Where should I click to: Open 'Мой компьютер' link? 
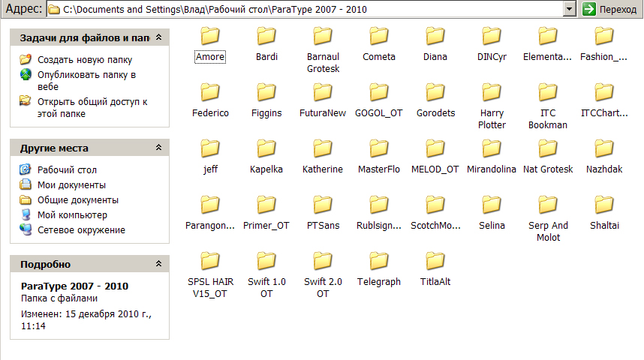coord(72,215)
